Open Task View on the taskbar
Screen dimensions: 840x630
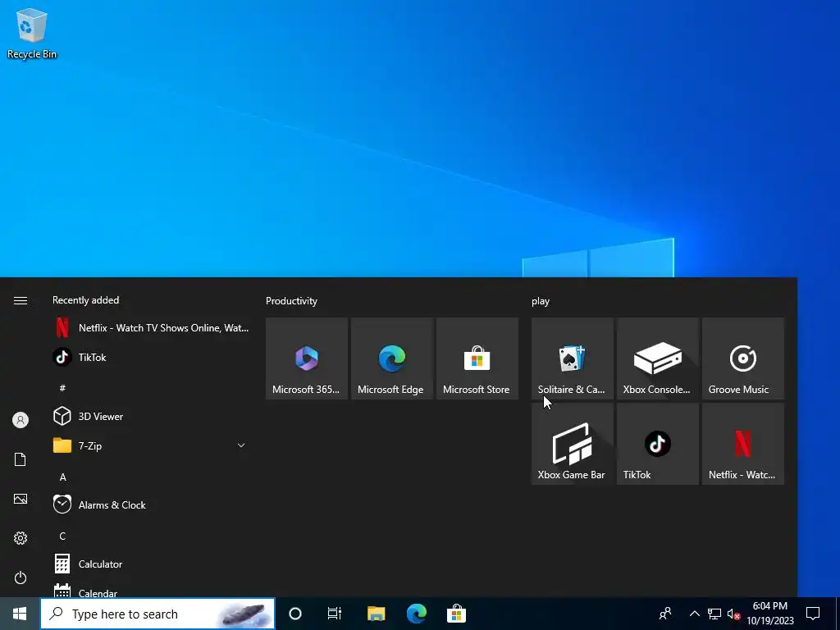(335, 614)
